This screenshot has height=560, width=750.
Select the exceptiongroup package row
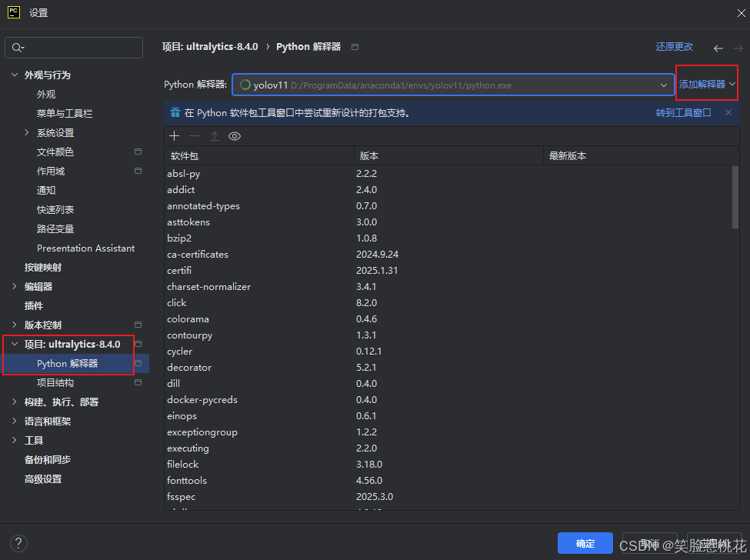pos(448,432)
